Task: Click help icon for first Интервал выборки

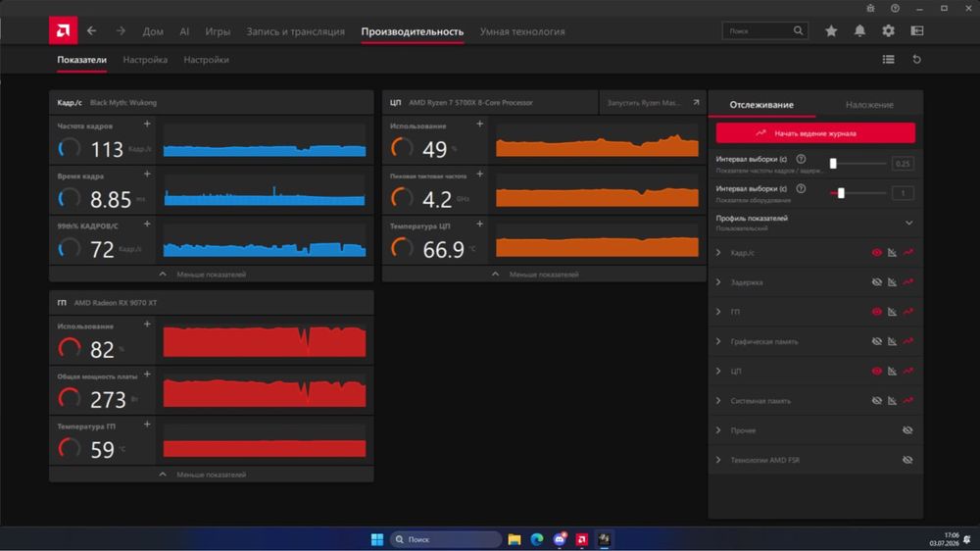Action: point(801,159)
